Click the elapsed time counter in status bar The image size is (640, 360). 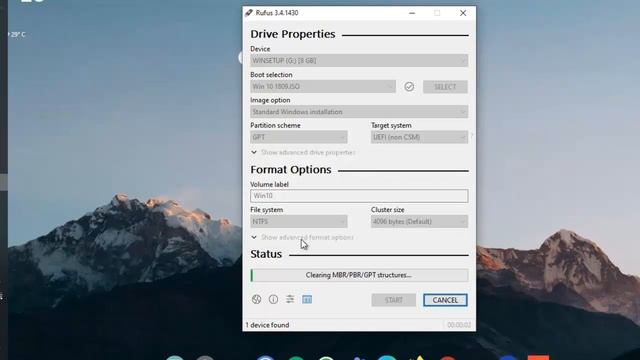point(459,325)
